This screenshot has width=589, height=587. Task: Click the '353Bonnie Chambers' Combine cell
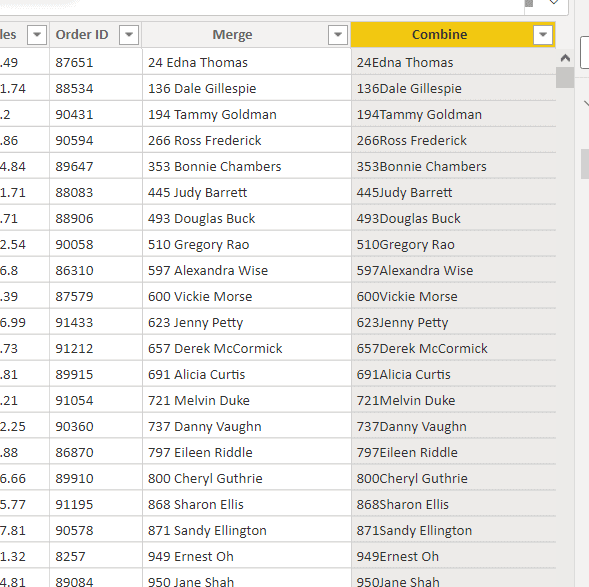(454, 166)
